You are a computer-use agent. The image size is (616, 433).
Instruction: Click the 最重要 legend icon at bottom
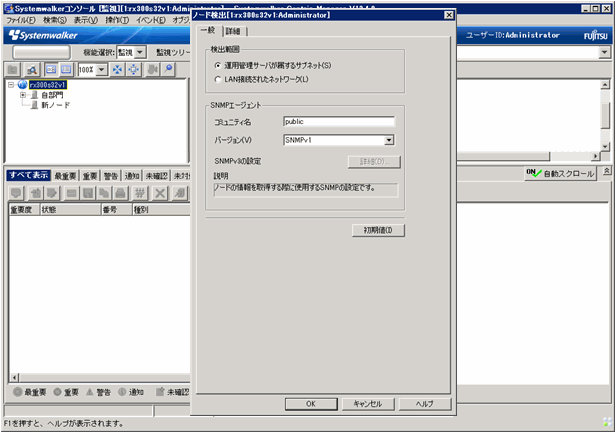pyautogui.click(x=17, y=392)
